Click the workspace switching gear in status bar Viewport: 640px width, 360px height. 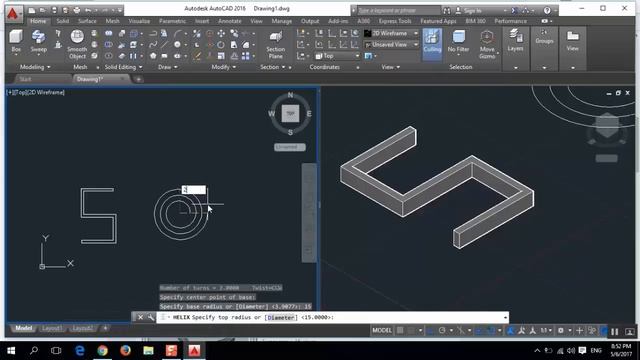click(561, 331)
